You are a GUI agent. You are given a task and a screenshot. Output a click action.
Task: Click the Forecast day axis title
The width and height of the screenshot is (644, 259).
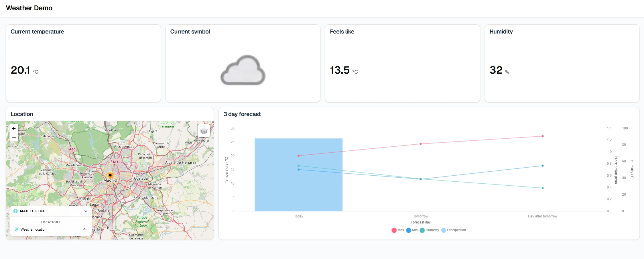point(421,222)
